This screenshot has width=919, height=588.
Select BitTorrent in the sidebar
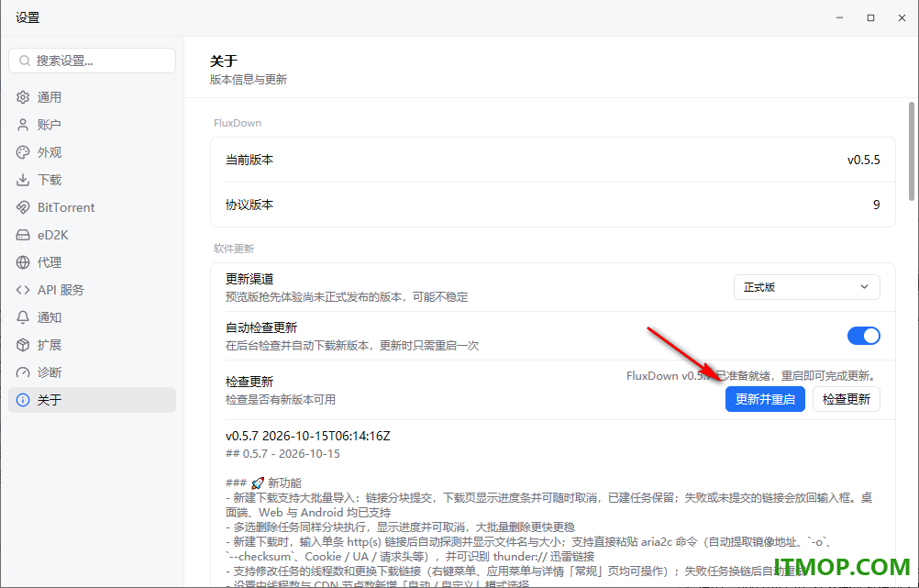(x=92, y=207)
